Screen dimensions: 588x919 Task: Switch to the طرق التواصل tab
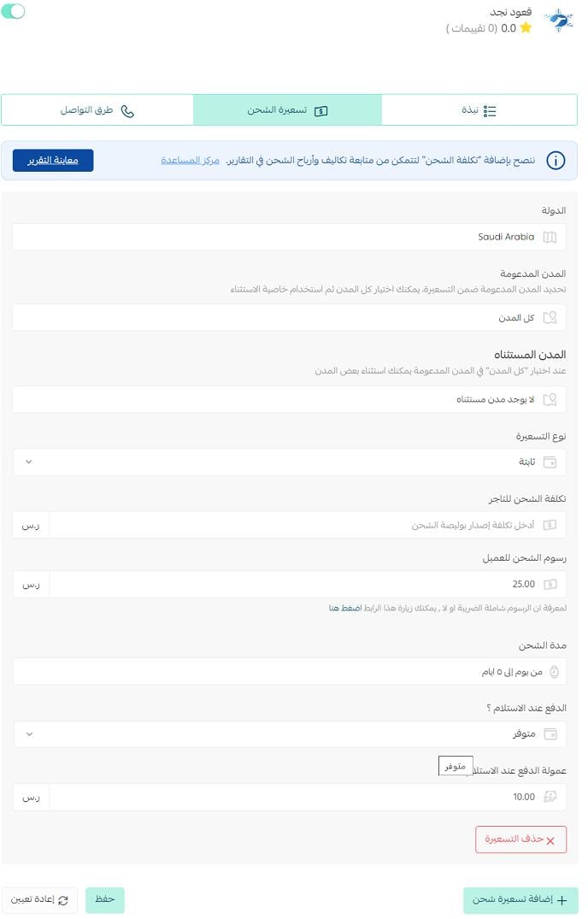tap(97, 110)
